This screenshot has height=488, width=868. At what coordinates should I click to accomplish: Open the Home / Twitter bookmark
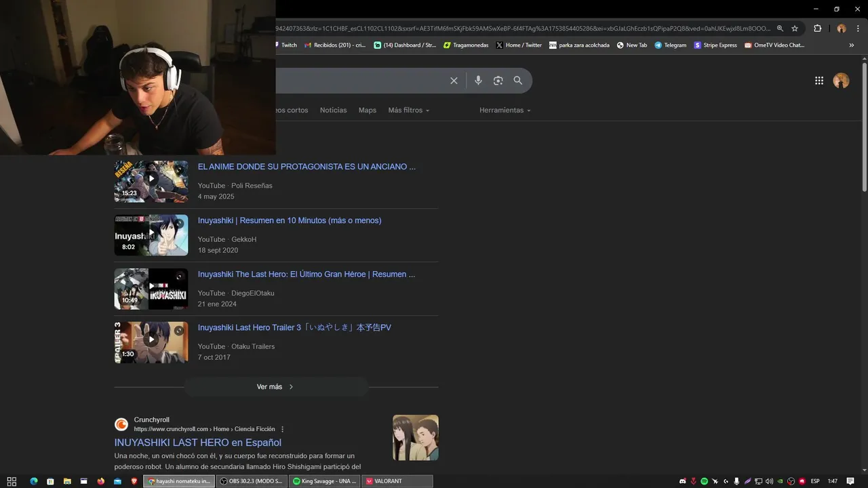[519, 45]
